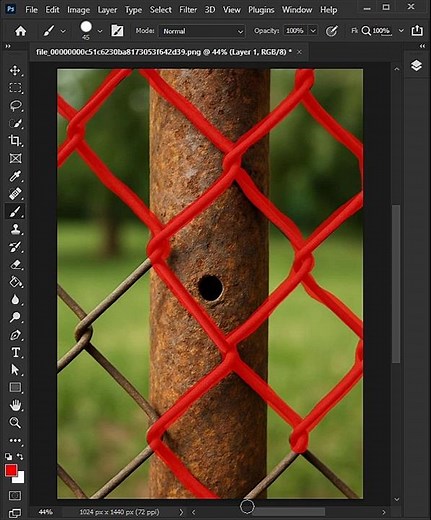The width and height of the screenshot is (431, 520).
Task: Click the red foreground color swatch
Action: (11, 470)
